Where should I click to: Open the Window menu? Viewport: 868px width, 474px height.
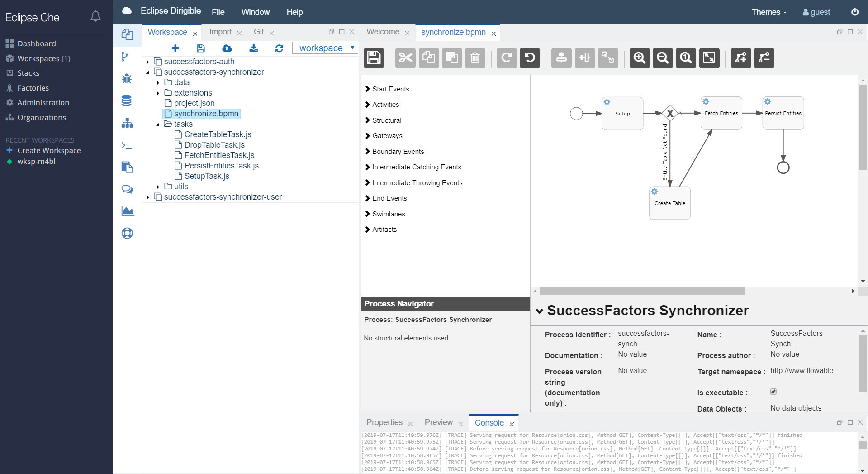point(255,12)
